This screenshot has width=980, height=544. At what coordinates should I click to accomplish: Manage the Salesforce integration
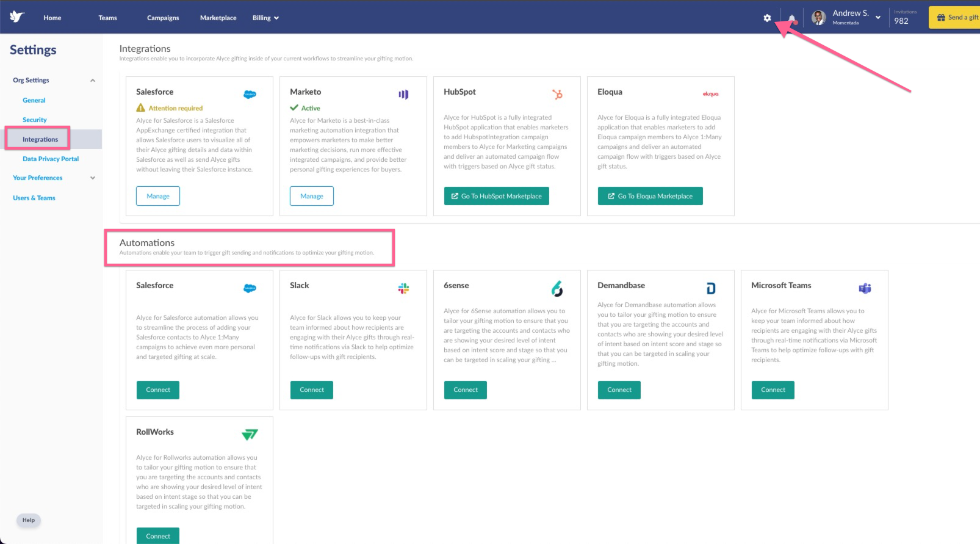pyautogui.click(x=158, y=196)
